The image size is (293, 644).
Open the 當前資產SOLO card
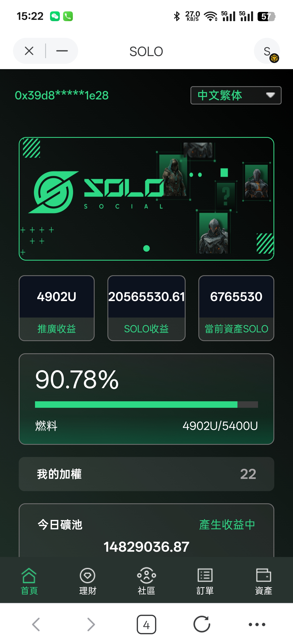click(x=236, y=308)
